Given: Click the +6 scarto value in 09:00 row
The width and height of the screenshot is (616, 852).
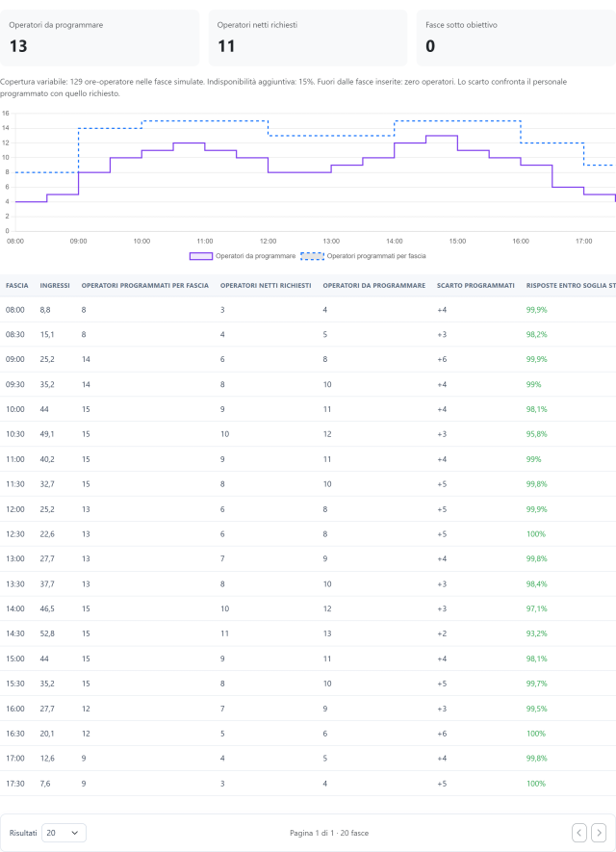Looking at the screenshot, I should (442, 359).
